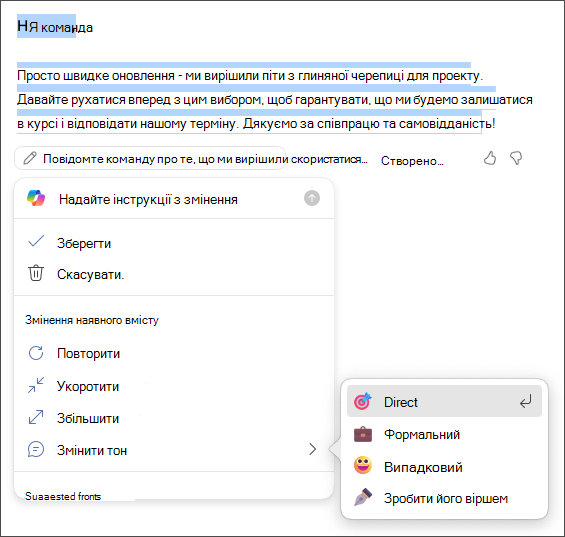Choose Скасувати to discard the draft
Screen dimensions: 565x537
pyautogui.click(x=174, y=274)
